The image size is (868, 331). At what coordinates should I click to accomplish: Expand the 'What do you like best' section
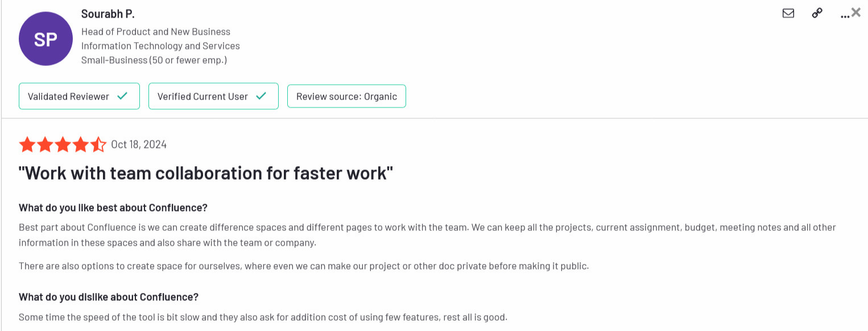click(113, 208)
